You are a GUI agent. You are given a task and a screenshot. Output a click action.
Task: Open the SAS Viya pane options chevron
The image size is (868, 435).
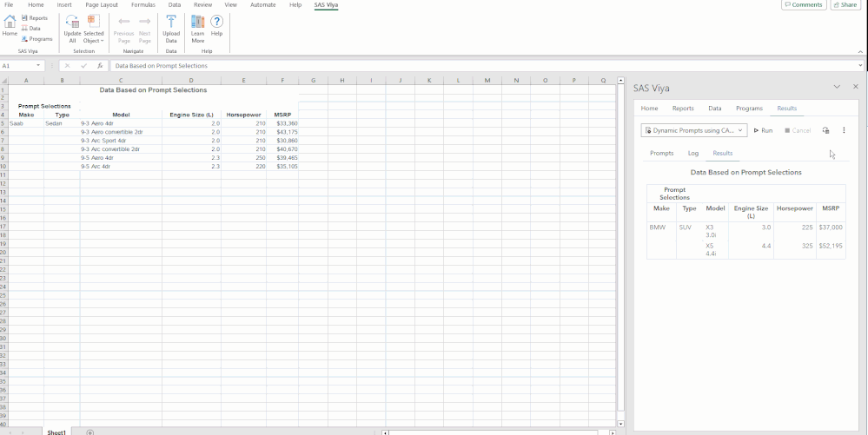(837, 87)
